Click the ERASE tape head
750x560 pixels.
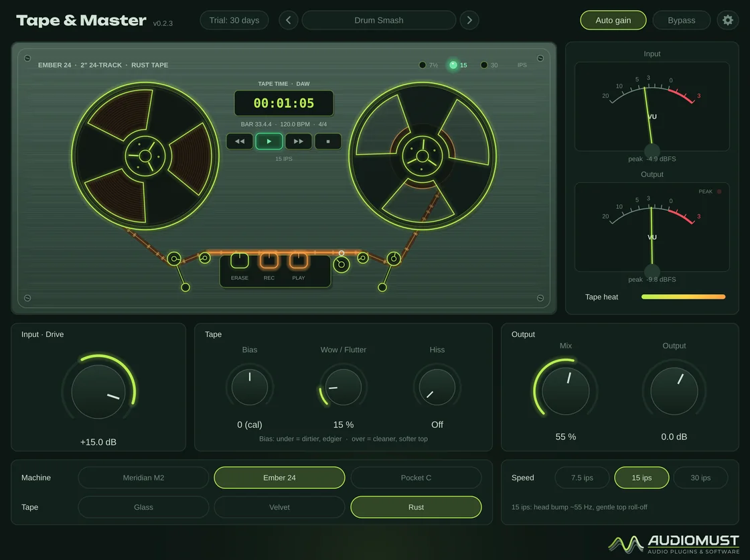(240, 261)
